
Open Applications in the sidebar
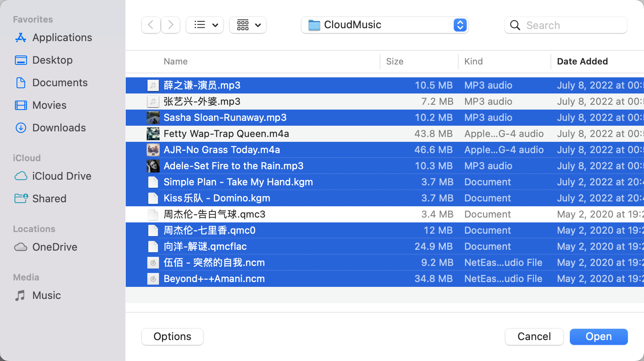[62, 37]
